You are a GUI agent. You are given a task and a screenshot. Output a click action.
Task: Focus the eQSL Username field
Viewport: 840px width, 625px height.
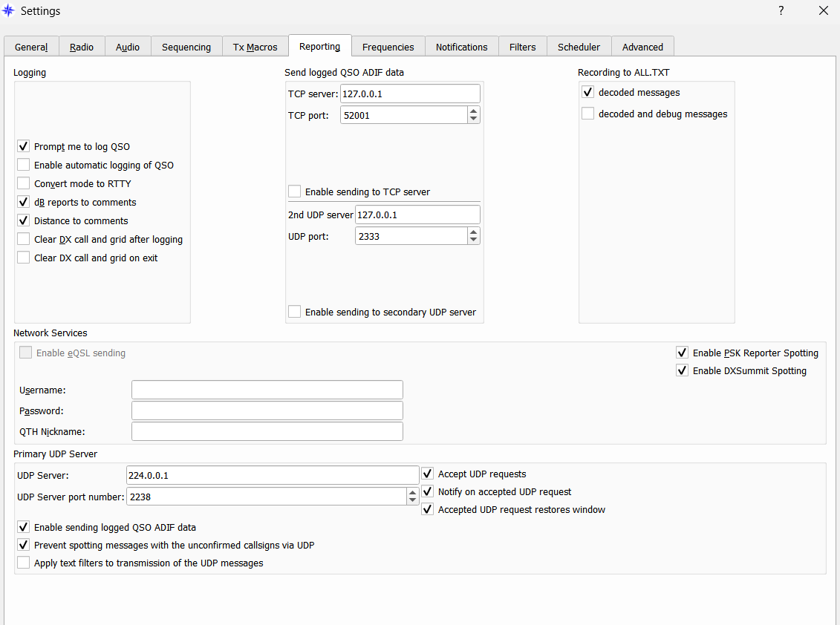(x=267, y=390)
